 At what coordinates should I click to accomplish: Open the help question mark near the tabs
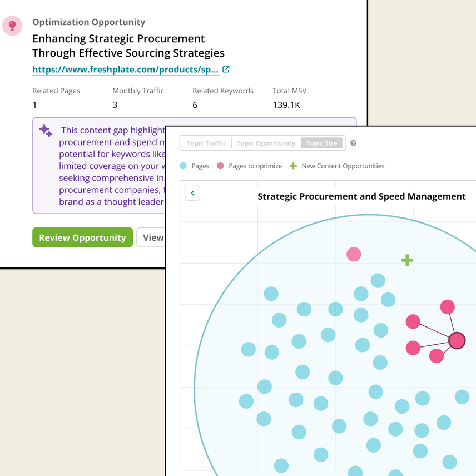tap(353, 143)
